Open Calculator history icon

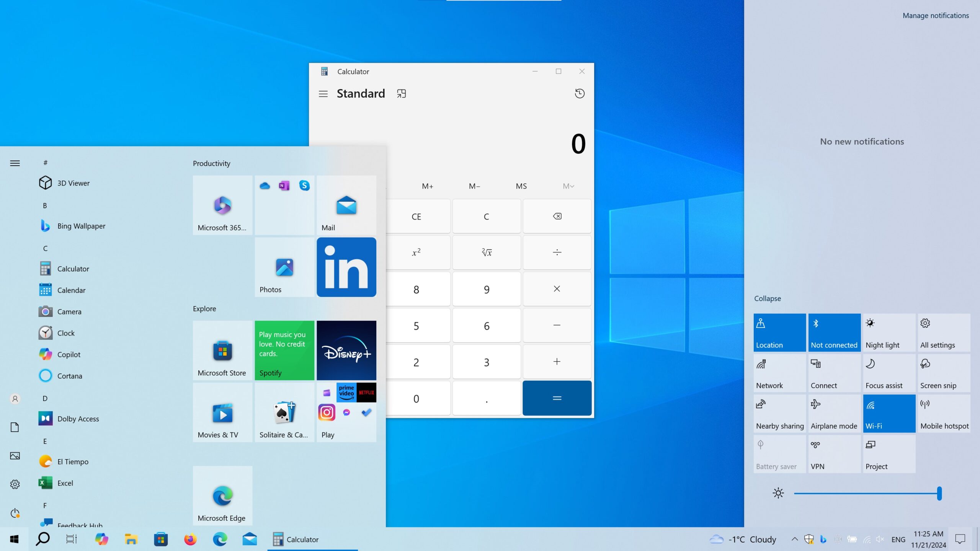580,93
